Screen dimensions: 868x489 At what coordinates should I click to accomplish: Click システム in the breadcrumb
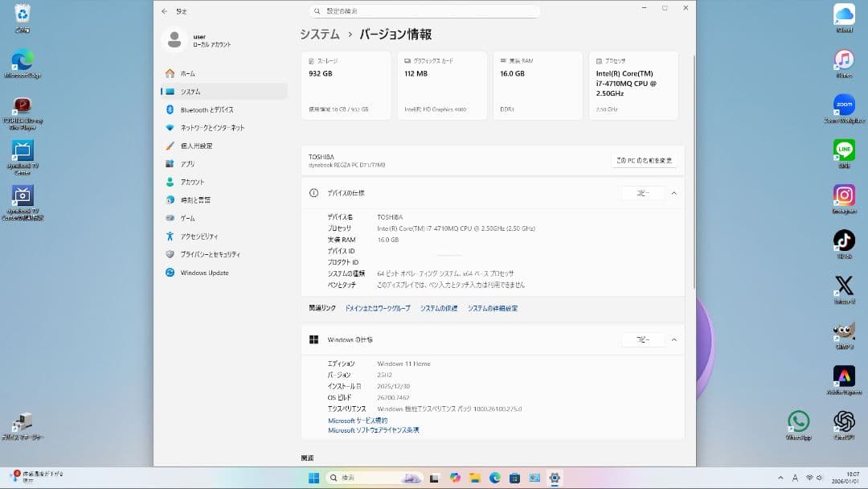click(317, 34)
